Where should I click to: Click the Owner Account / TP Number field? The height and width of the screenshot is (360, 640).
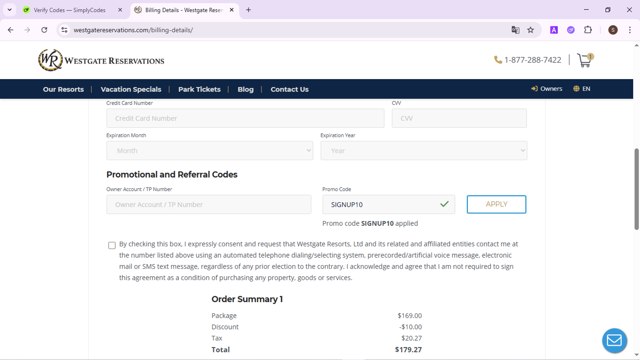(x=209, y=204)
